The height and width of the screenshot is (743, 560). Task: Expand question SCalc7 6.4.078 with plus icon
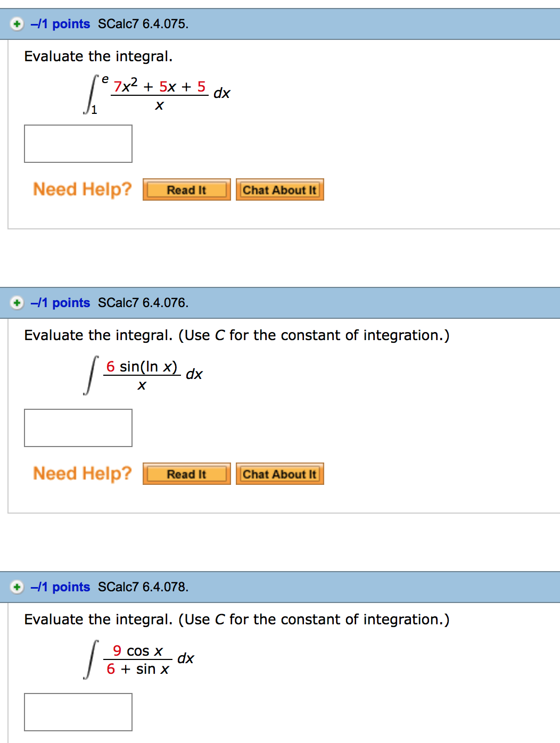(x=17, y=587)
